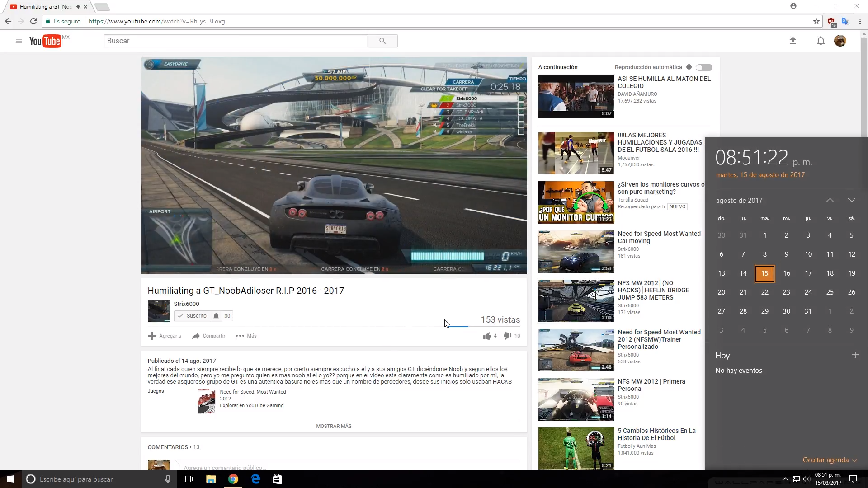This screenshot has height=488, width=868.
Task: Click the Compartir share arrow
Action: [x=196, y=336]
